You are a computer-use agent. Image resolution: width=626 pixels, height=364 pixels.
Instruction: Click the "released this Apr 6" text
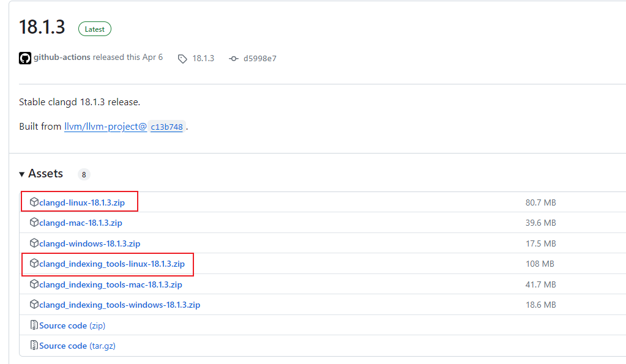128,58
